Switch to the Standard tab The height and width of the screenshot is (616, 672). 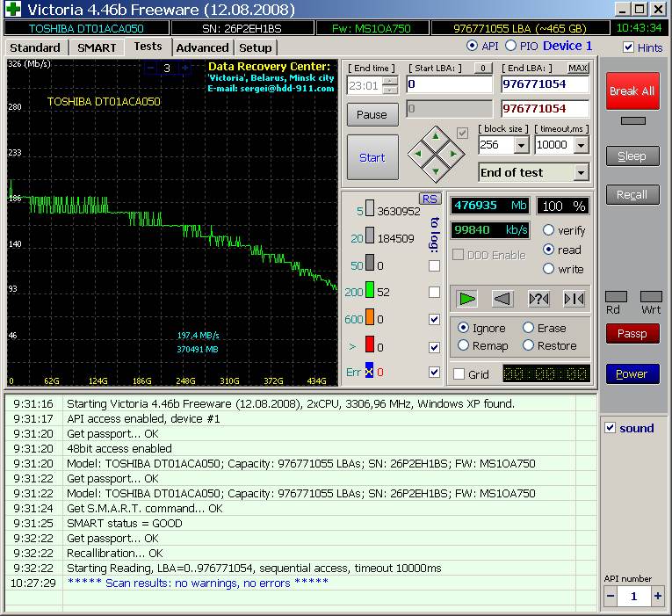(35, 47)
